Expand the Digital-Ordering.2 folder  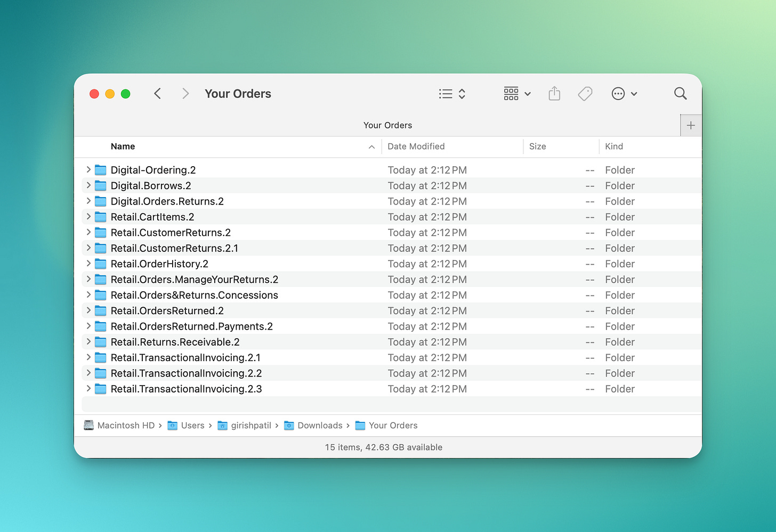[x=88, y=170]
